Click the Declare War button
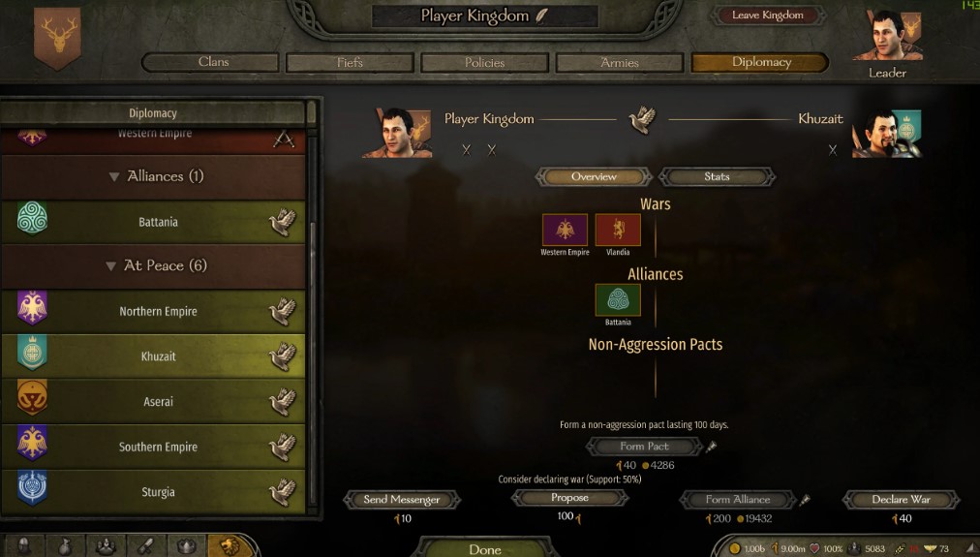This screenshot has width=980, height=557. point(901,500)
